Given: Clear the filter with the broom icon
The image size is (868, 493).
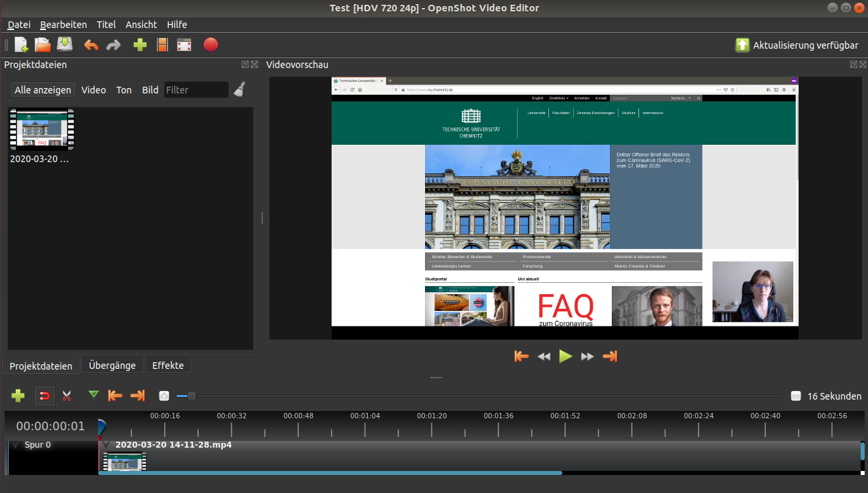Looking at the screenshot, I should click(x=240, y=89).
